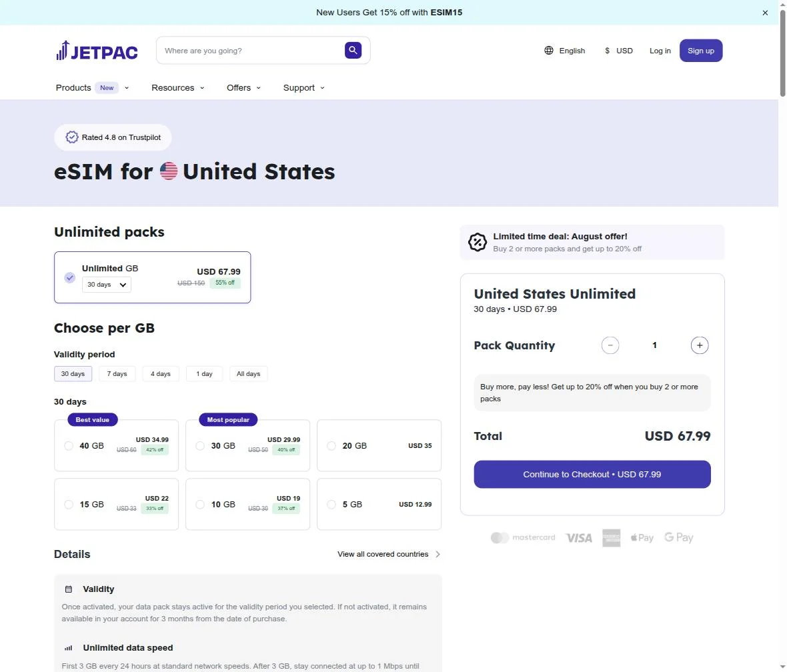Click the Buy more, pay less notice

point(592,393)
